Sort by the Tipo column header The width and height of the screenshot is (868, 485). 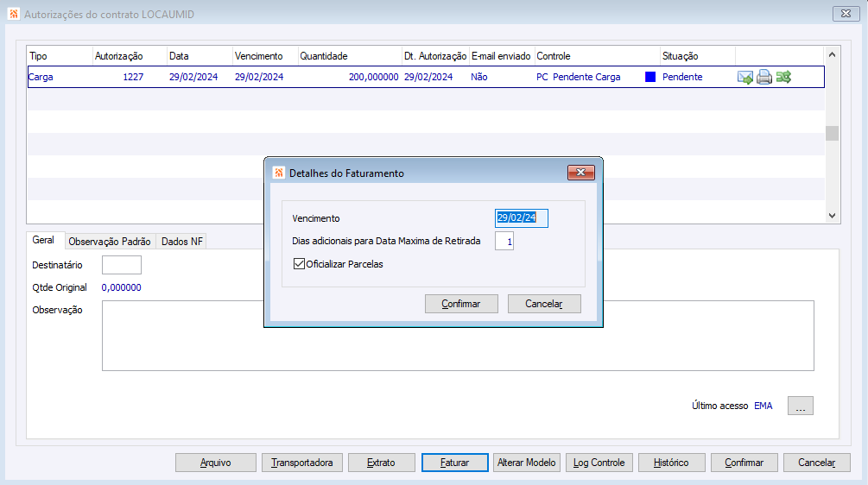(x=60, y=56)
